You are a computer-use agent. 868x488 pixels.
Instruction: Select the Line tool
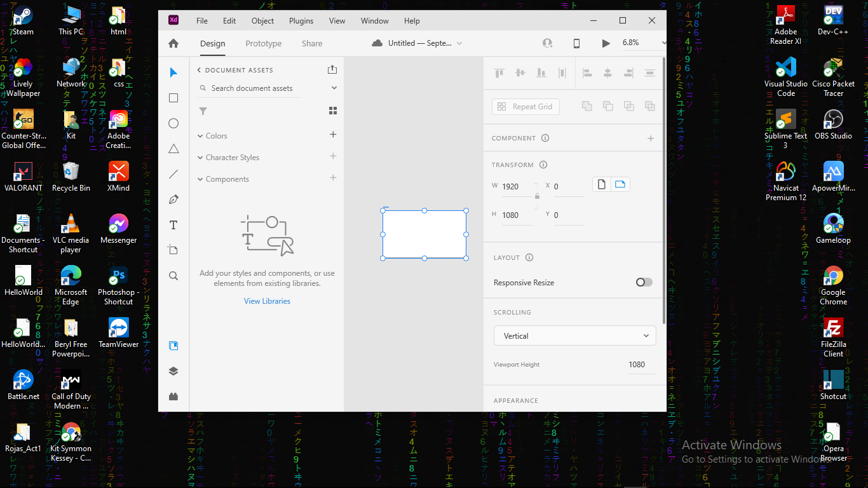(173, 174)
